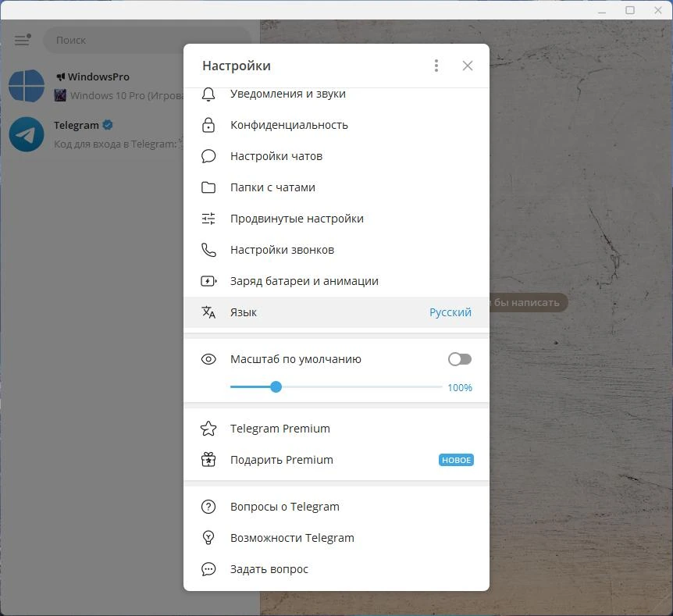Open Папки с чатами section
673x616 pixels.
(336, 187)
